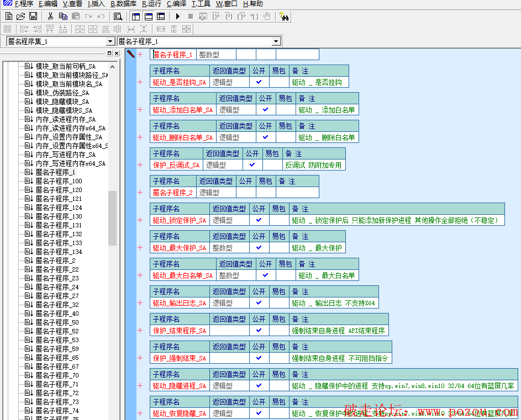Open the H.帮助 menu
The width and height of the screenshot is (521, 420).
coord(253,4)
